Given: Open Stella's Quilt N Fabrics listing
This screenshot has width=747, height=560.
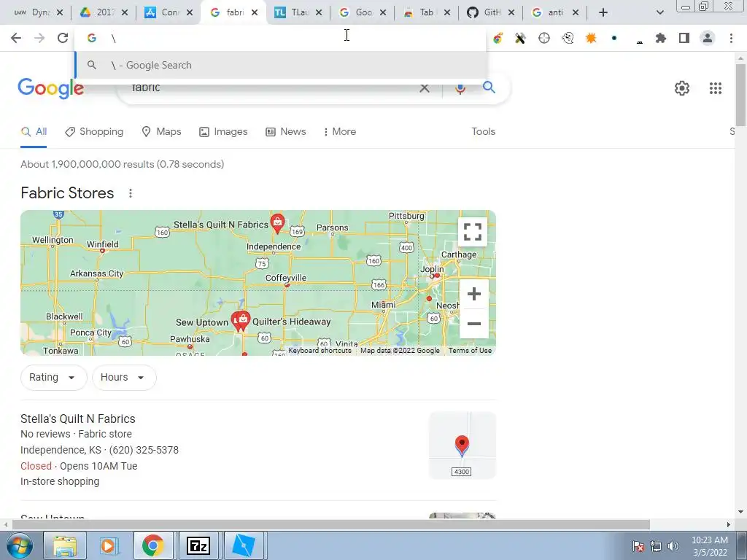Looking at the screenshot, I should (x=77, y=419).
